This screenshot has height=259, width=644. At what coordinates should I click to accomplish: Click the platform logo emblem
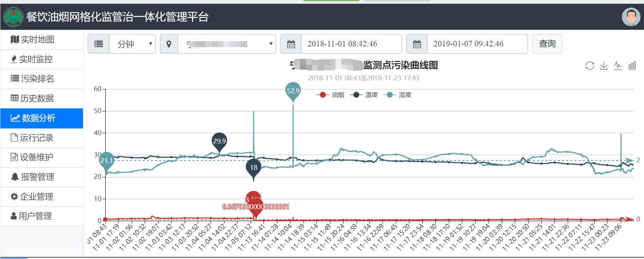click(13, 17)
